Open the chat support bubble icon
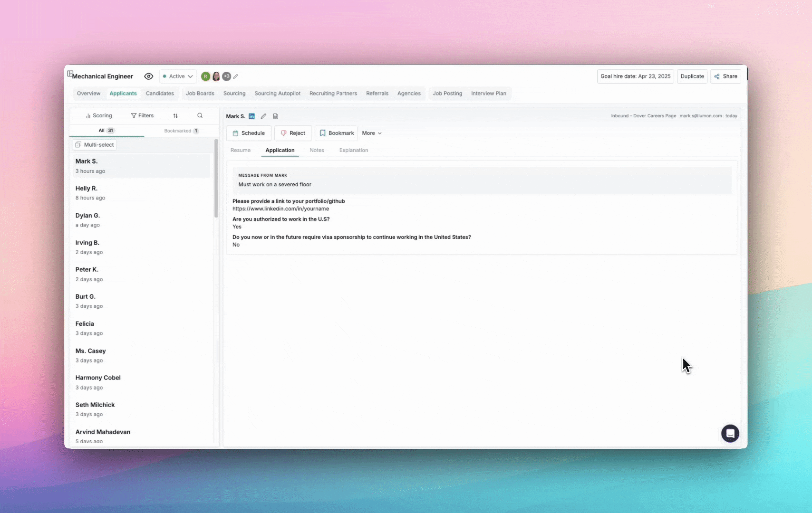Viewport: 812px width, 513px height. 730,433
